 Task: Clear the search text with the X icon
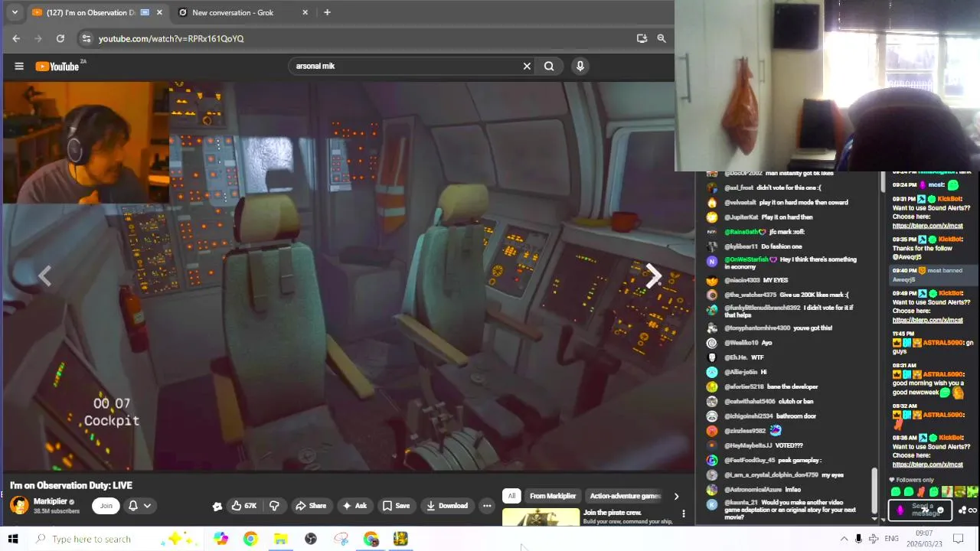pos(527,67)
